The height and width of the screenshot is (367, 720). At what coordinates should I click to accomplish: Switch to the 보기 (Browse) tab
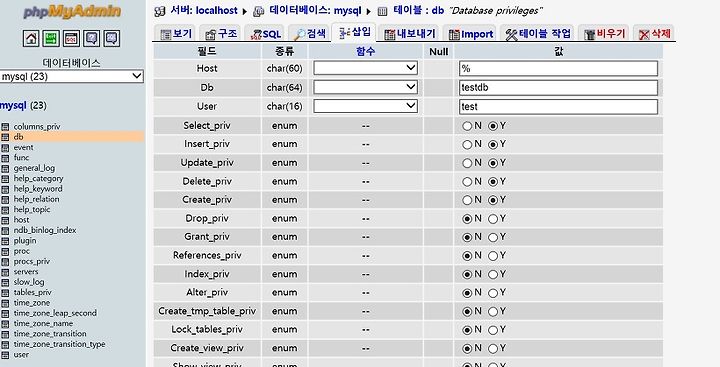coord(176,34)
